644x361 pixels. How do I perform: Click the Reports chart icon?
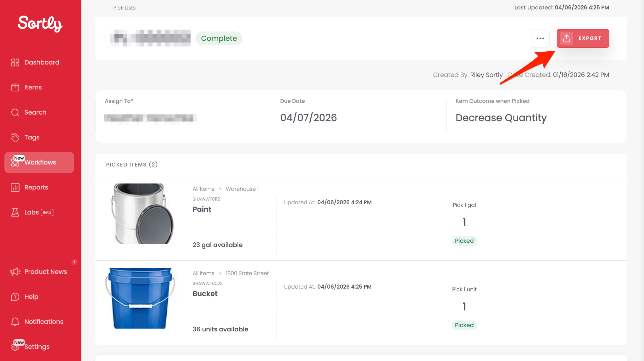tap(15, 187)
